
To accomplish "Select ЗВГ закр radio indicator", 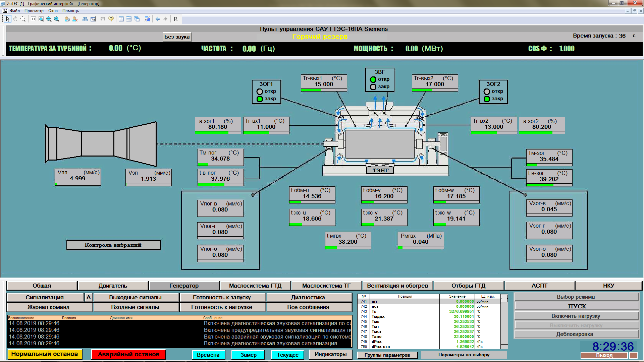I will 373,87.
